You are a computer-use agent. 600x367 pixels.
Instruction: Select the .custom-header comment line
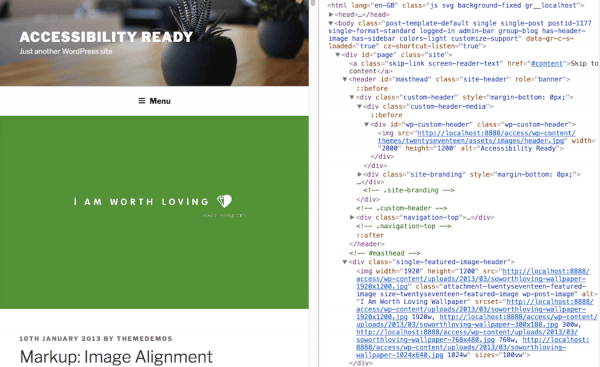[401, 208]
